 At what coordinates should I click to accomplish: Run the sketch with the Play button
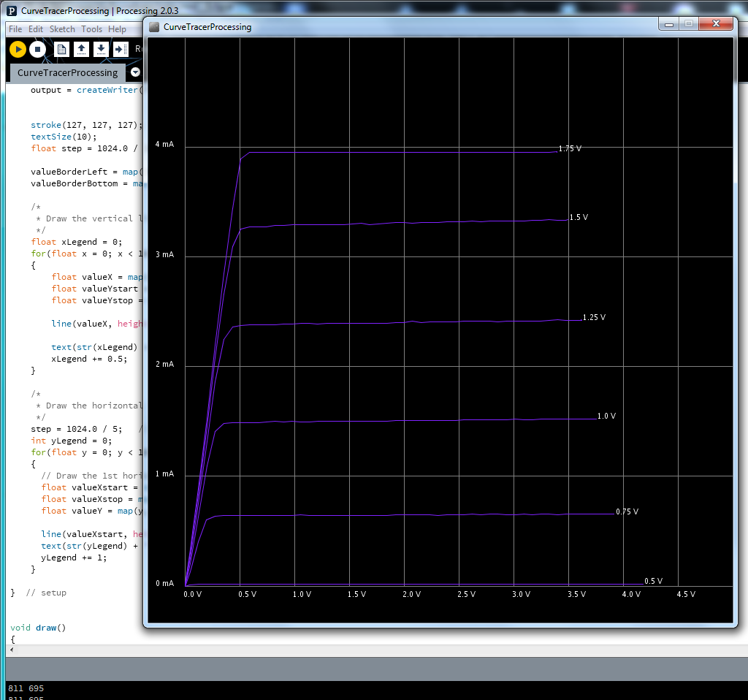click(x=18, y=49)
